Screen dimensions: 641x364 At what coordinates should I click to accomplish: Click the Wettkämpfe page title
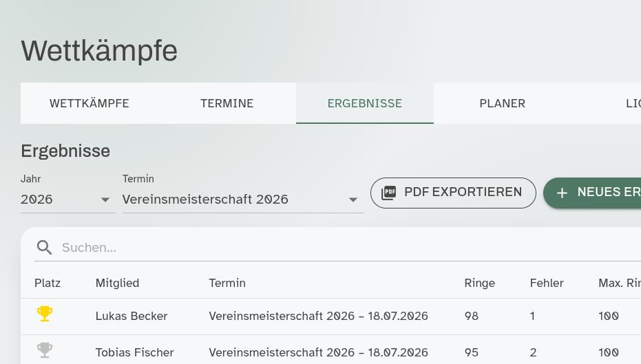coord(99,51)
